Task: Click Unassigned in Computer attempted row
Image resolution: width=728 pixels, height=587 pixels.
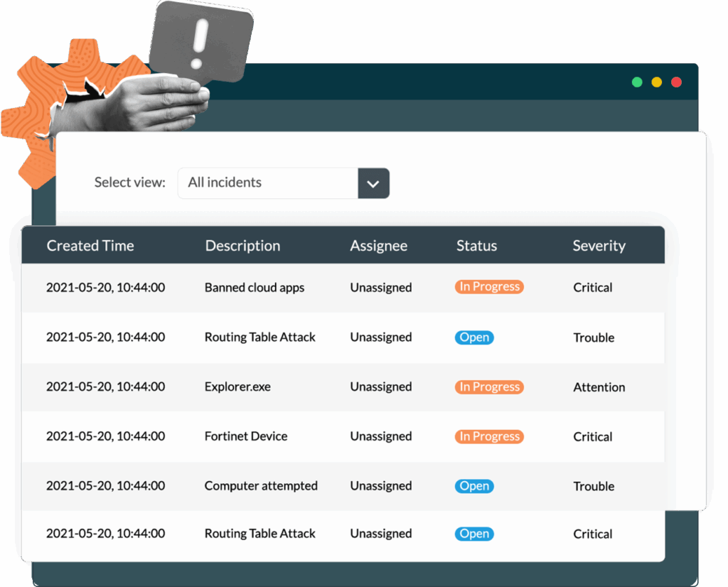Action: (x=381, y=486)
